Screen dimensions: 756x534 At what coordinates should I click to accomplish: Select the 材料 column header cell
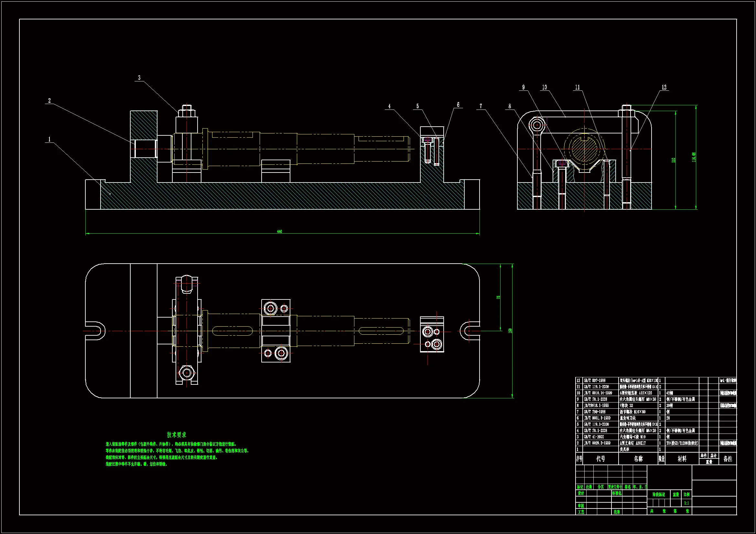pyautogui.click(x=682, y=459)
